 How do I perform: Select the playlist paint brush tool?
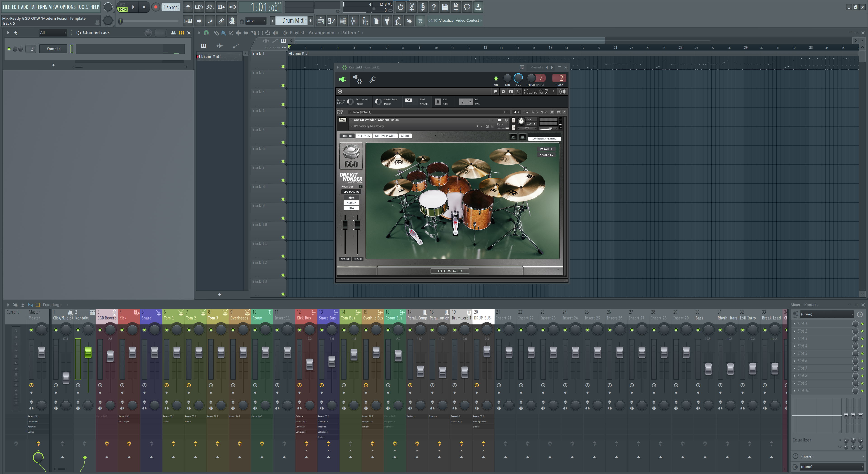tap(223, 33)
